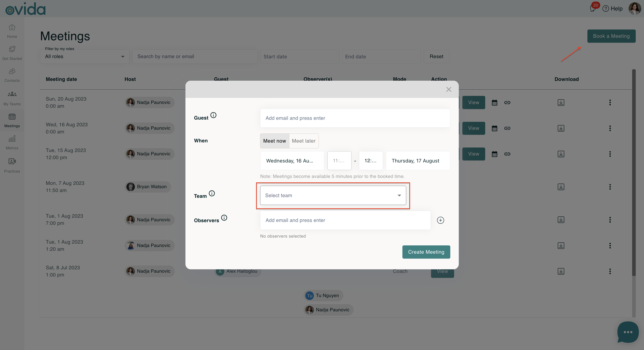
Task: Click Bryan Watson host chip
Action: click(148, 187)
